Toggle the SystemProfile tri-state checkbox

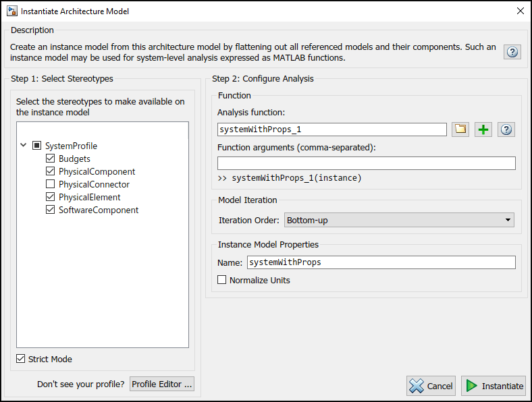click(x=36, y=146)
